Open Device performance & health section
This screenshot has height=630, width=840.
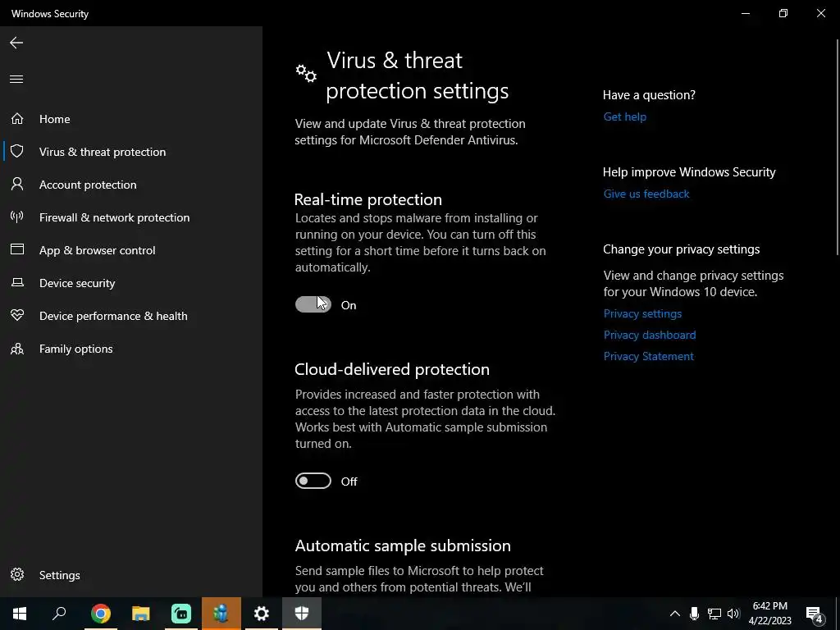pos(113,316)
